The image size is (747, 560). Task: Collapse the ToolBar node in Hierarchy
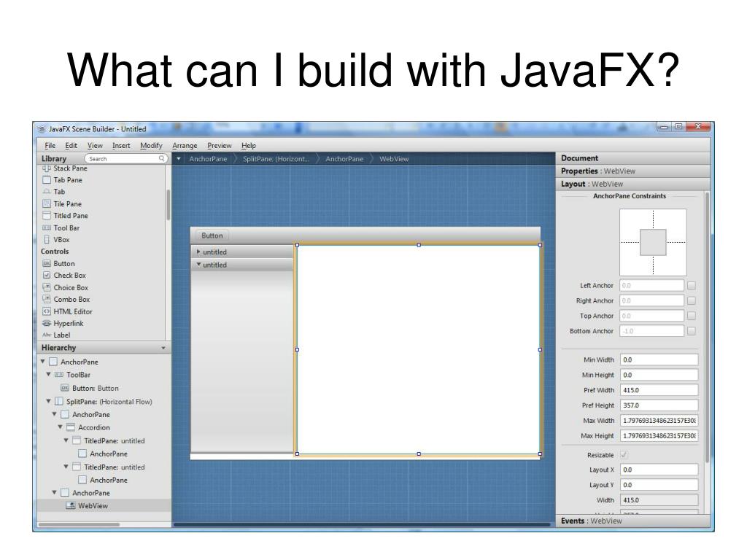click(x=49, y=374)
